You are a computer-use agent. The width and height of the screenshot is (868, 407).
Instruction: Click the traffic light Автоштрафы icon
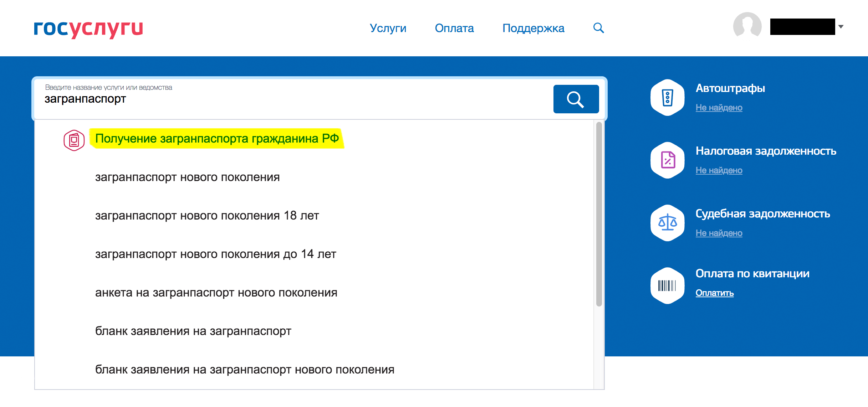click(x=667, y=97)
